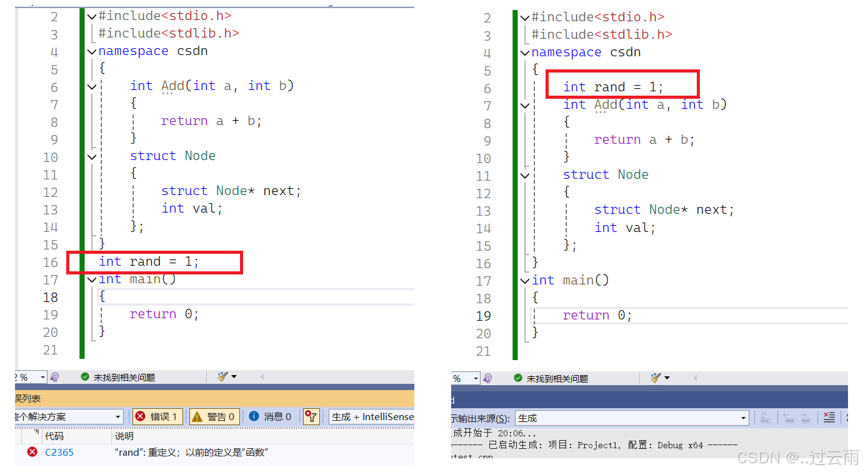The width and height of the screenshot is (868, 472).
Task: Click the Go To Next Message icon
Action: [x=806, y=417]
